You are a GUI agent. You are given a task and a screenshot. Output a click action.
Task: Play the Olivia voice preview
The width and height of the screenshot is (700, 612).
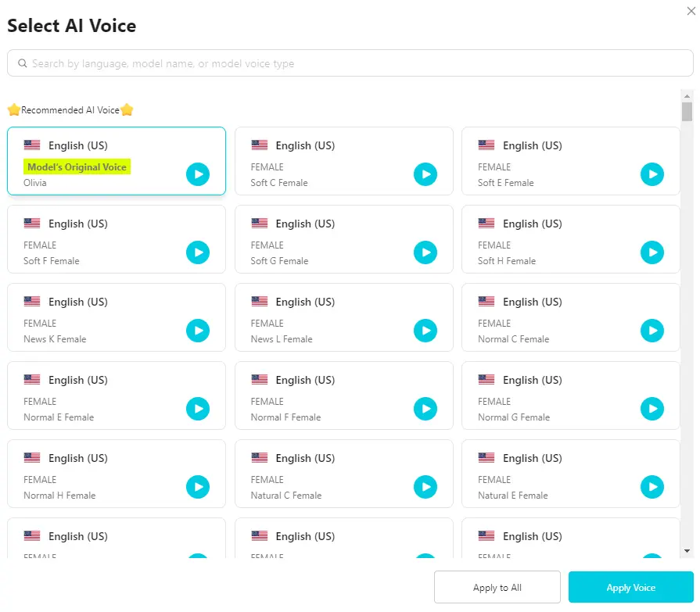click(197, 174)
